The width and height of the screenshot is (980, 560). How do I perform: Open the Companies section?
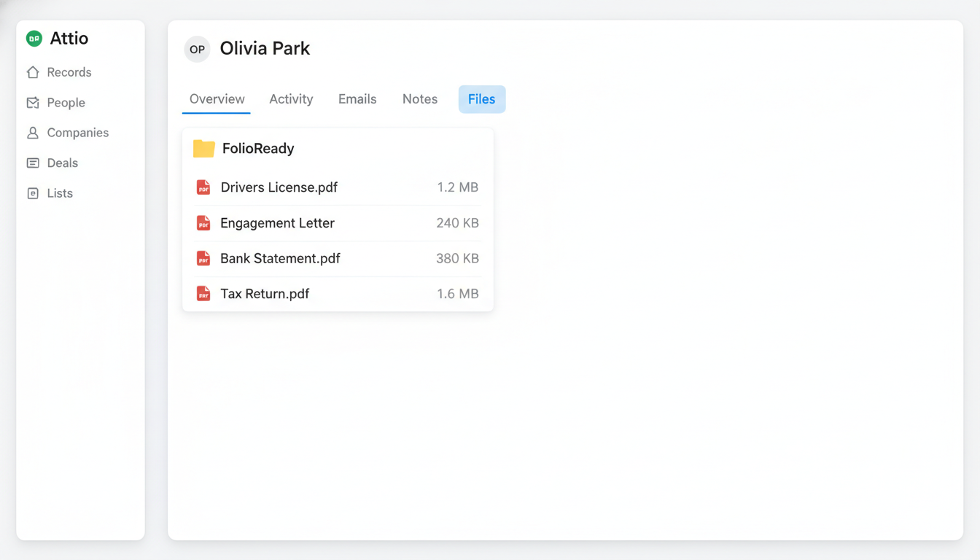point(77,133)
